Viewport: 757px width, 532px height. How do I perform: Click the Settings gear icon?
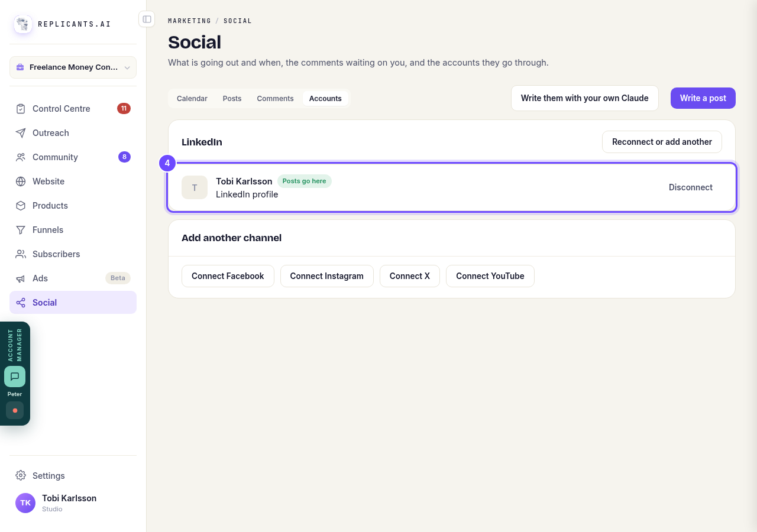pos(21,475)
